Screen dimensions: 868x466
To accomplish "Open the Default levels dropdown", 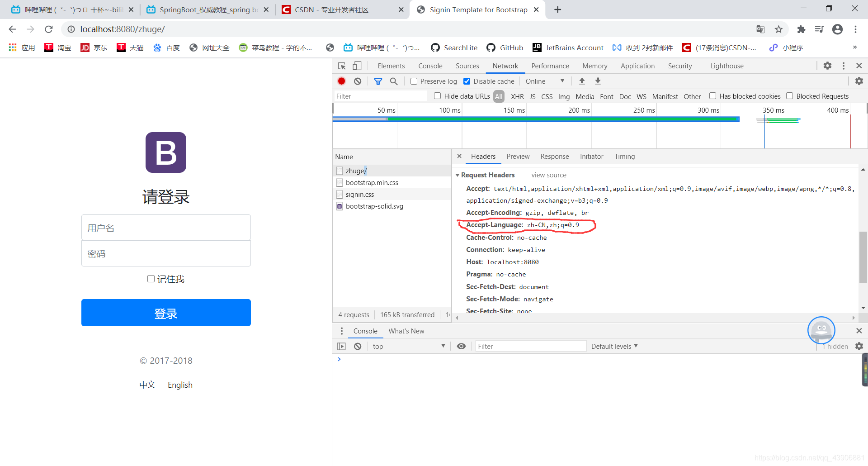I will click(614, 347).
